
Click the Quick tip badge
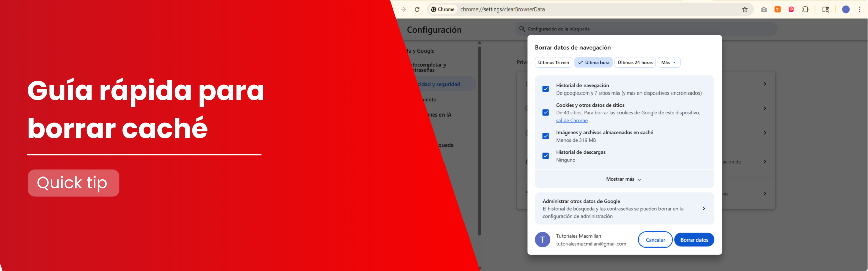(x=74, y=183)
